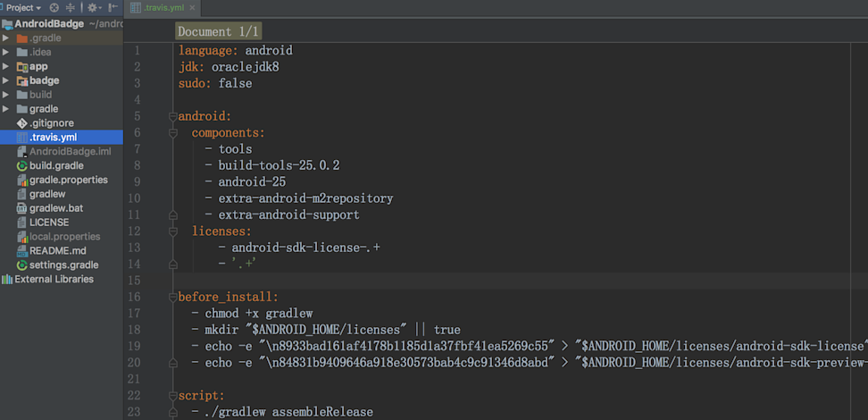Click the AndroidBadge project folder icon
The height and width of the screenshot is (420, 868).
point(7,24)
